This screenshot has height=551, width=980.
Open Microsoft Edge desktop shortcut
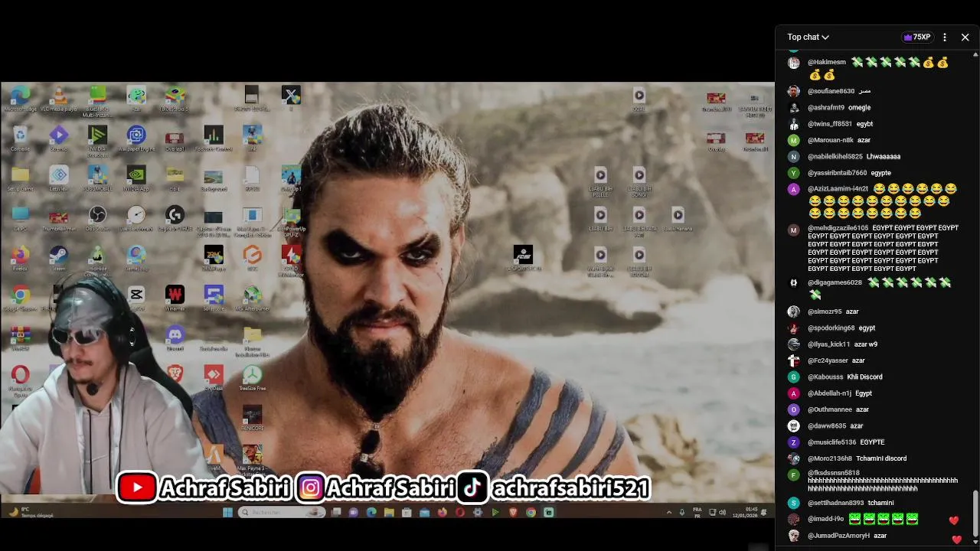(20, 99)
